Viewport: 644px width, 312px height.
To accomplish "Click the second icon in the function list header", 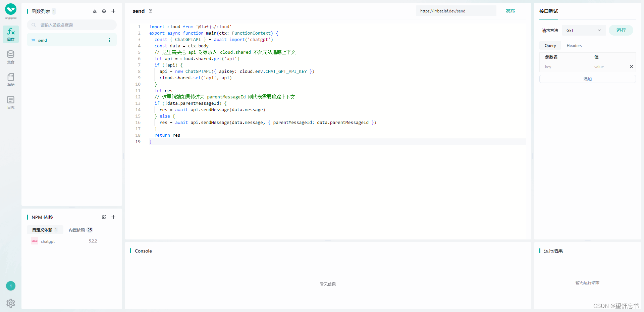I will (104, 11).
